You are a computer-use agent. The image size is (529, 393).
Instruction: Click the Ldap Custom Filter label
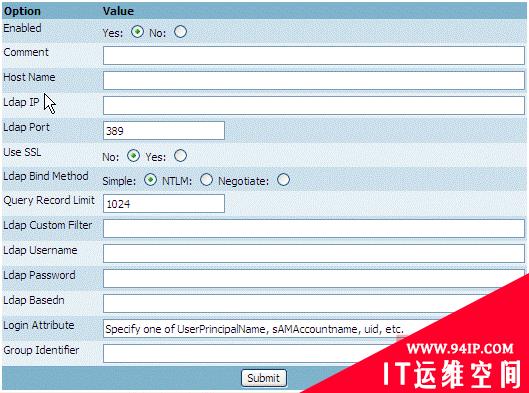tap(48, 225)
